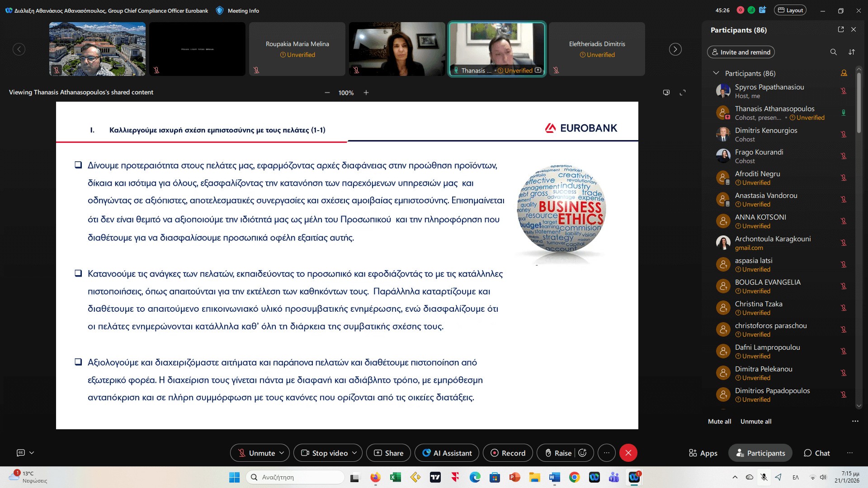
Task: Sort participants list icon
Action: [852, 52]
